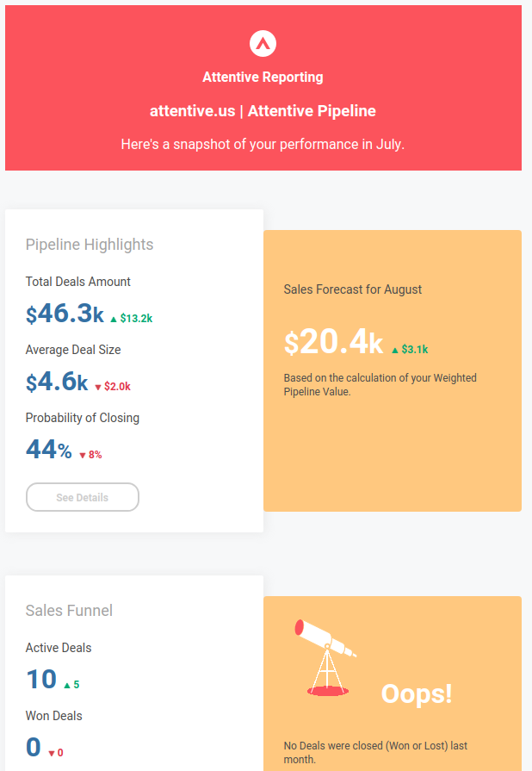The width and height of the screenshot is (532, 771).
Task: Click the Sales Forecast for August label
Action: tap(353, 289)
